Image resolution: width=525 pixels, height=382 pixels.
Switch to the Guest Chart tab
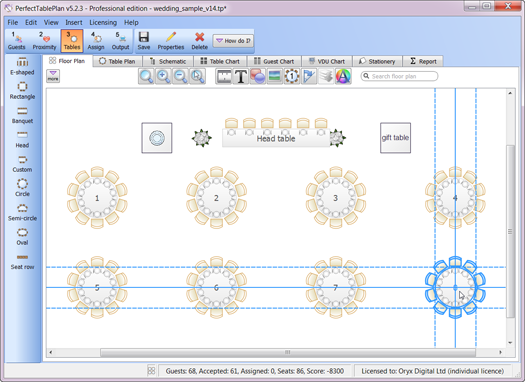[x=274, y=61]
